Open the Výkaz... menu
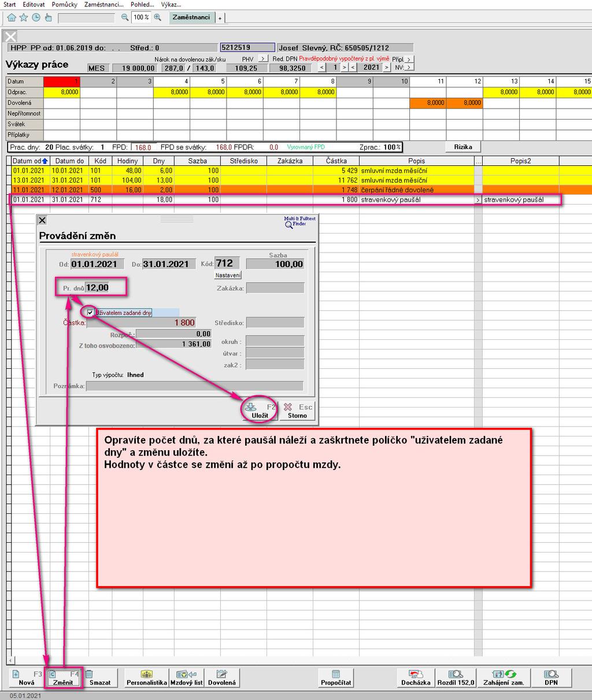 click(171, 4)
